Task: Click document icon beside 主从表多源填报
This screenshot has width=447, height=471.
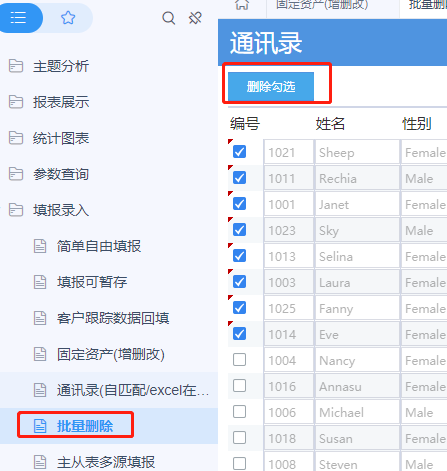Action: click(40, 462)
